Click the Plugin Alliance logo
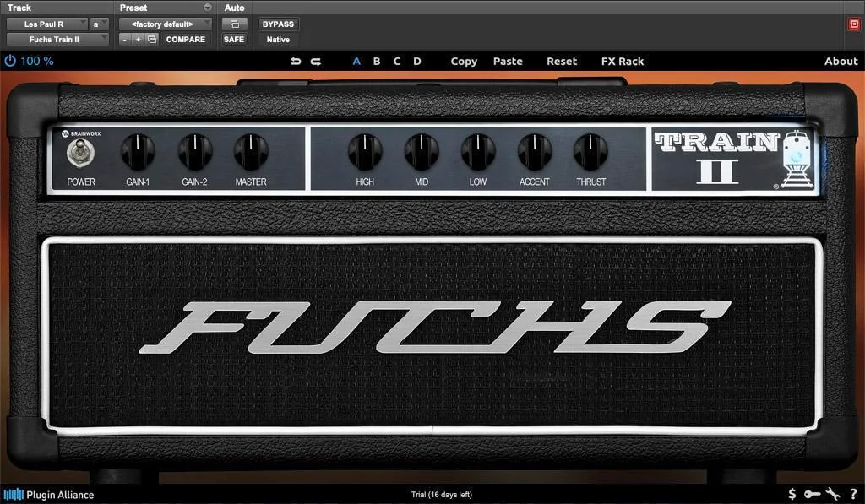865x504 pixels. point(48,494)
